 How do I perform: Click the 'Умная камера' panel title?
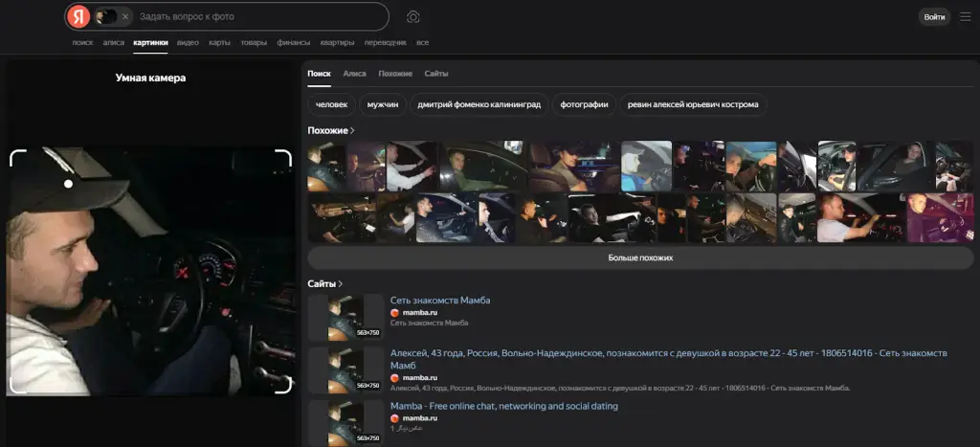pos(150,78)
